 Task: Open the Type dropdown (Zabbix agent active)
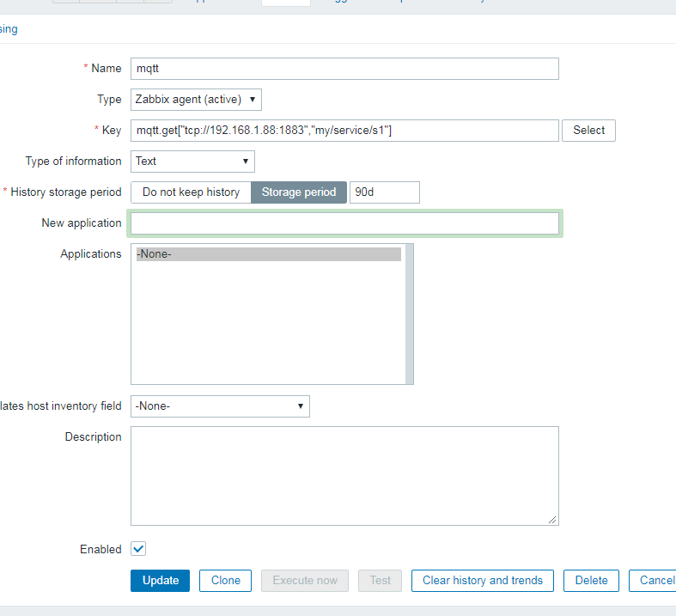click(196, 100)
